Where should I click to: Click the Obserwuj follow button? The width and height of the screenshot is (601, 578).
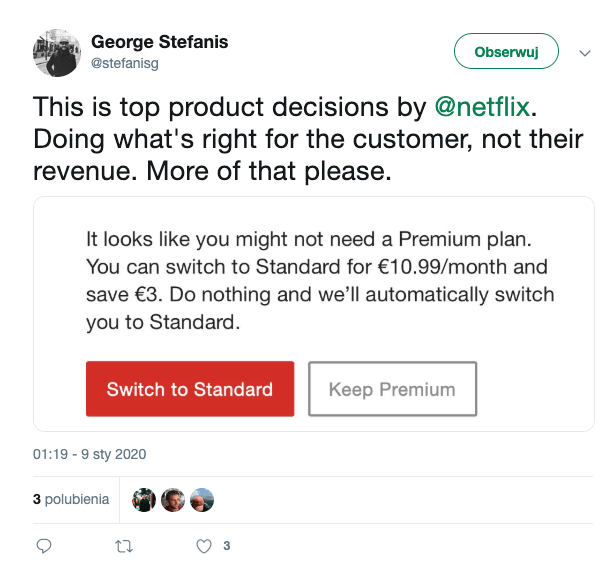506,51
